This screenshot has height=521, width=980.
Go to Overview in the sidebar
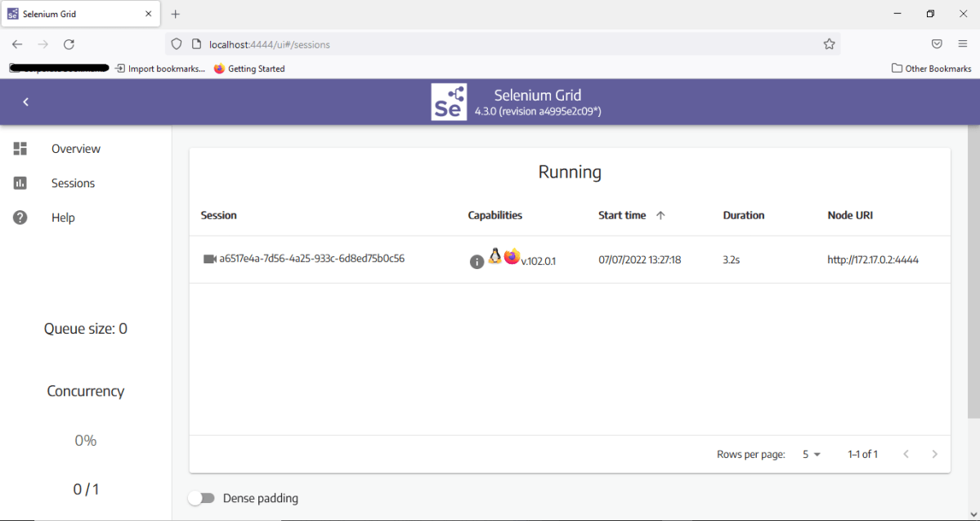pos(75,149)
